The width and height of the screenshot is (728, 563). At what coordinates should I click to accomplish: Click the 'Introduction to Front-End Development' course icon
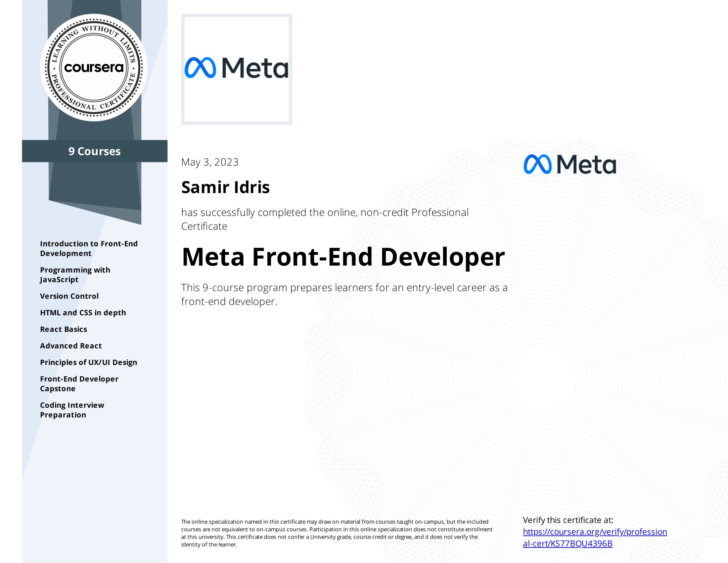[x=89, y=248]
